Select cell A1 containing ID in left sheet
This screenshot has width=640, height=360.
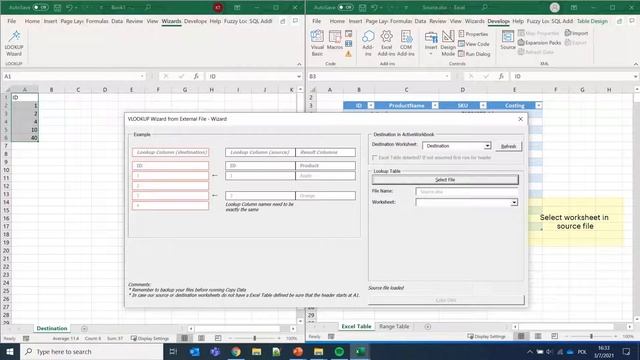point(25,98)
